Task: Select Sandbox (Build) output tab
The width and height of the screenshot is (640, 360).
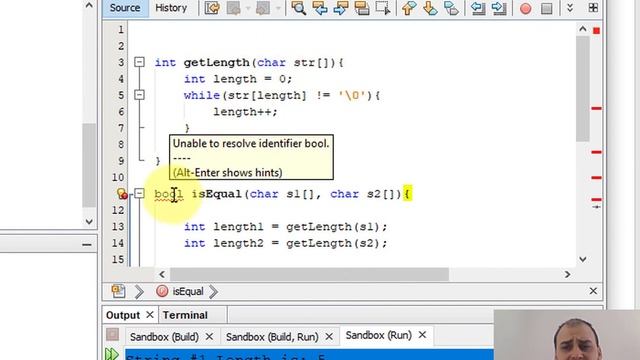Action: (164, 337)
